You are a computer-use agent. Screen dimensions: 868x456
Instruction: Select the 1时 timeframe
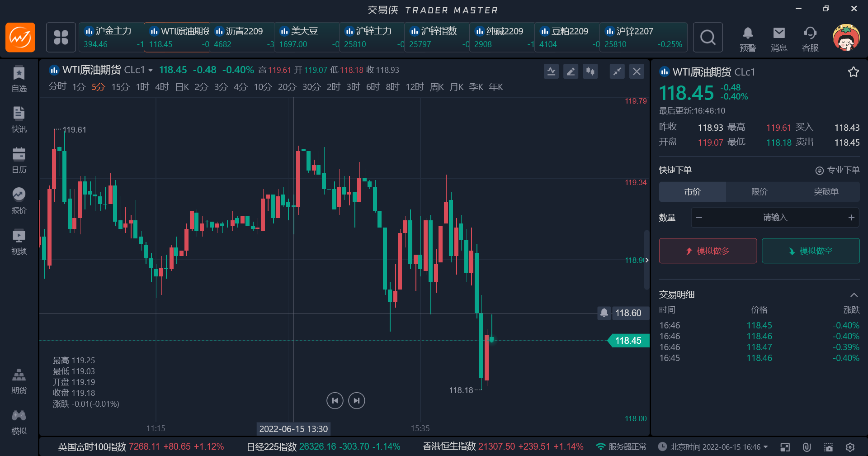pyautogui.click(x=142, y=86)
